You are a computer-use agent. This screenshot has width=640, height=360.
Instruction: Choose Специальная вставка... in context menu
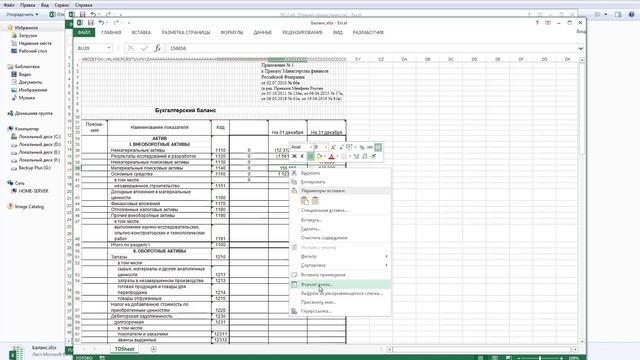point(340,211)
